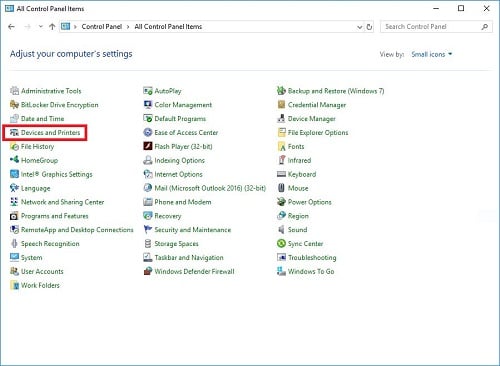Open the Sound link
This screenshot has width=500, height=366.
(297, 230)
